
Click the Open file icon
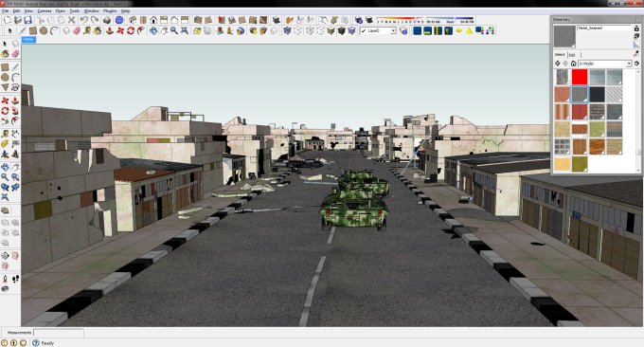(x=18, y=20)
